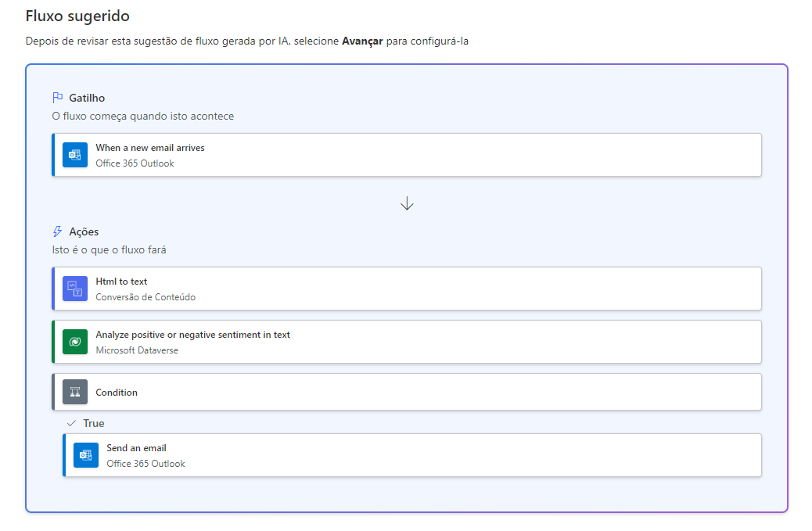Click the 'Microsoft Dataverse' connector label
This screenshot has width=812, height=531.
[137, 350]
